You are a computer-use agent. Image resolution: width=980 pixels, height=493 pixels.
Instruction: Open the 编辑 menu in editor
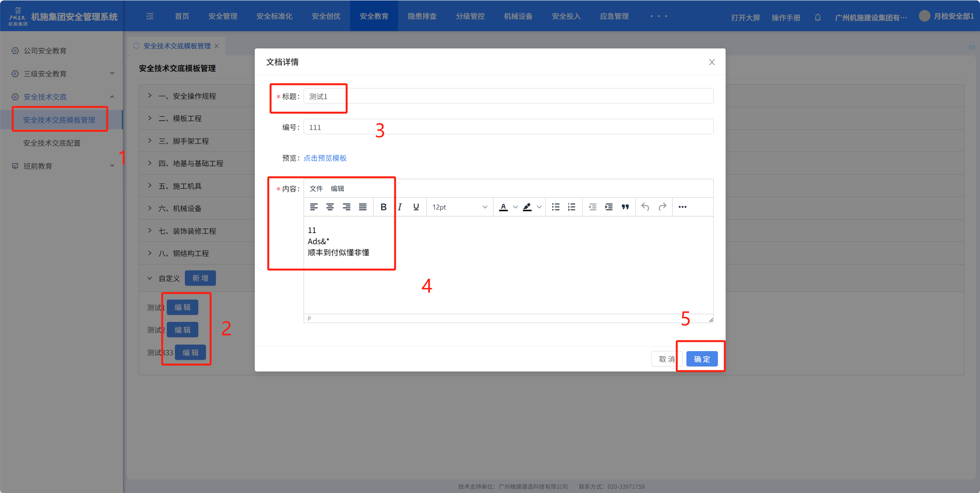337,188
